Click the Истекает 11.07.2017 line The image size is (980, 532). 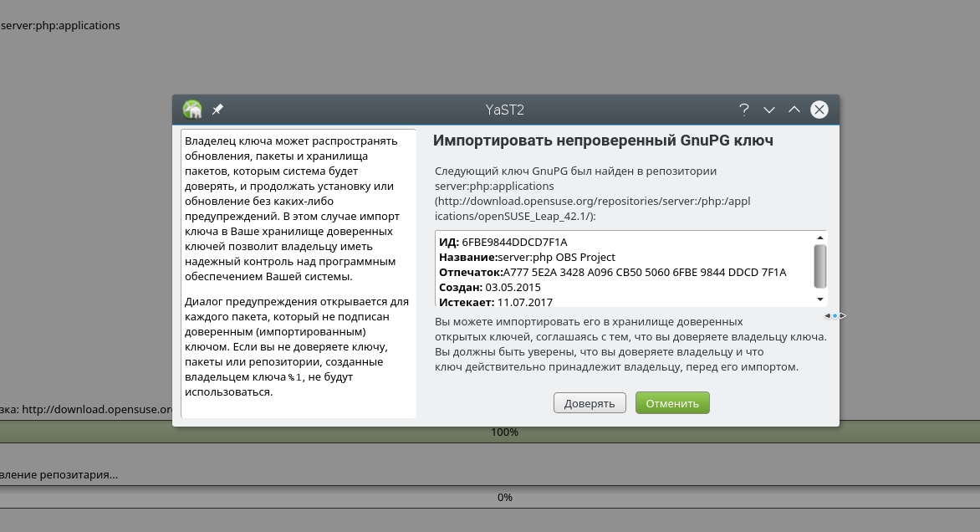[x=496, y=302]
